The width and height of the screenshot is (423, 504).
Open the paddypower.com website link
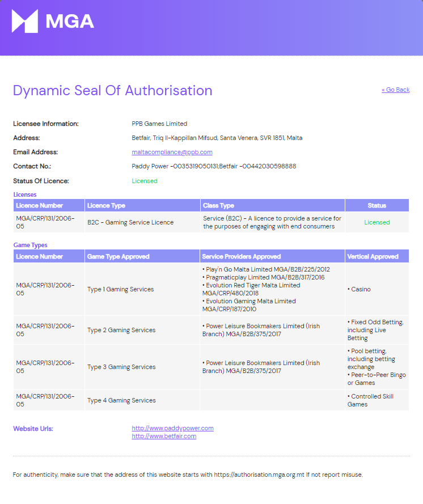click(172, 428)
